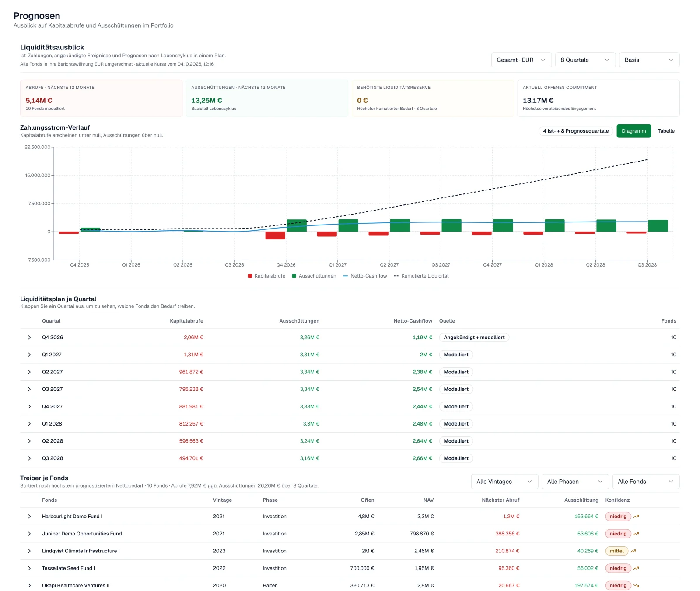
Task: Expand the Lindqvist Climate Infrastructure I row
Action: tap(29, 551)
